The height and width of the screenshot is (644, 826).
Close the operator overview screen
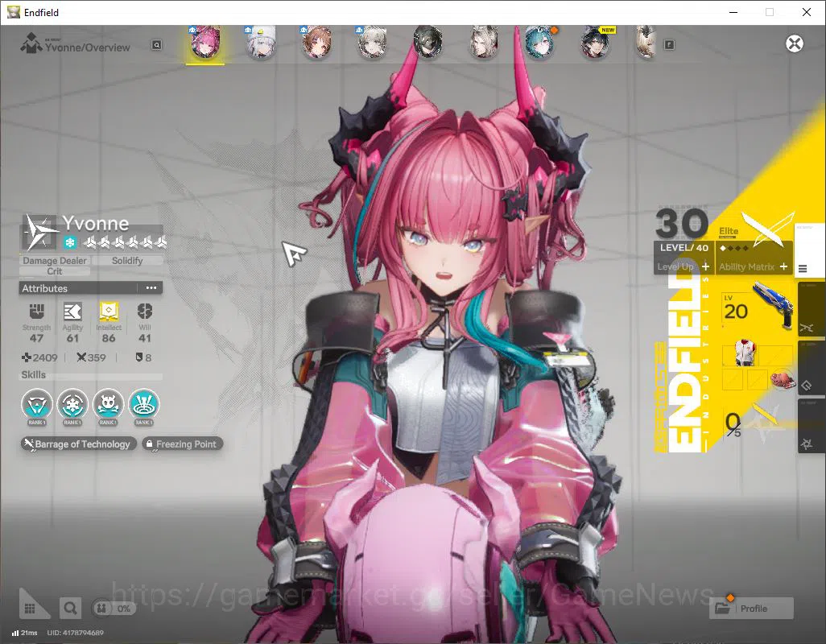(x=795, y=43)
